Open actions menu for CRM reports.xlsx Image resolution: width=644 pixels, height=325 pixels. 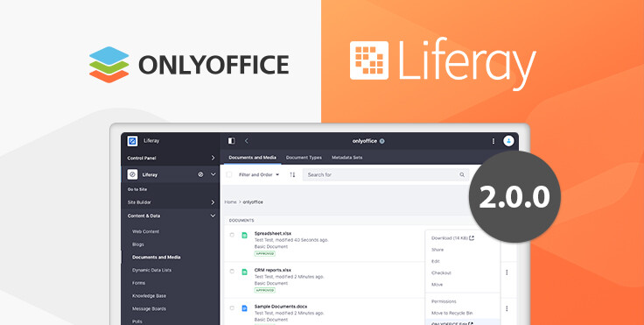point(507,272)
